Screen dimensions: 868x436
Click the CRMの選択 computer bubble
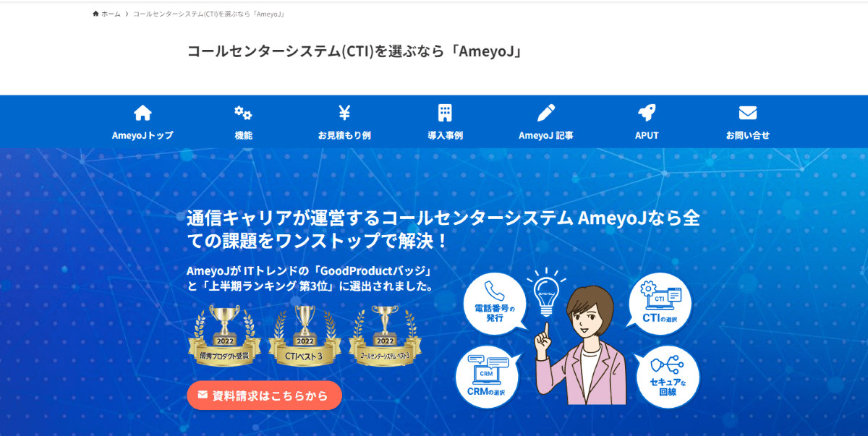click(485, 376)
